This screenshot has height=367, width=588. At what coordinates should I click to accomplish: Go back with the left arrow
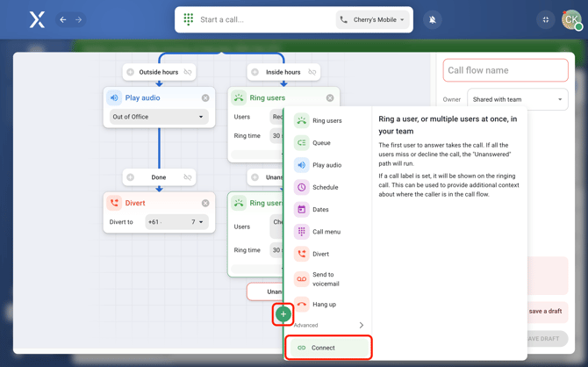63,19
